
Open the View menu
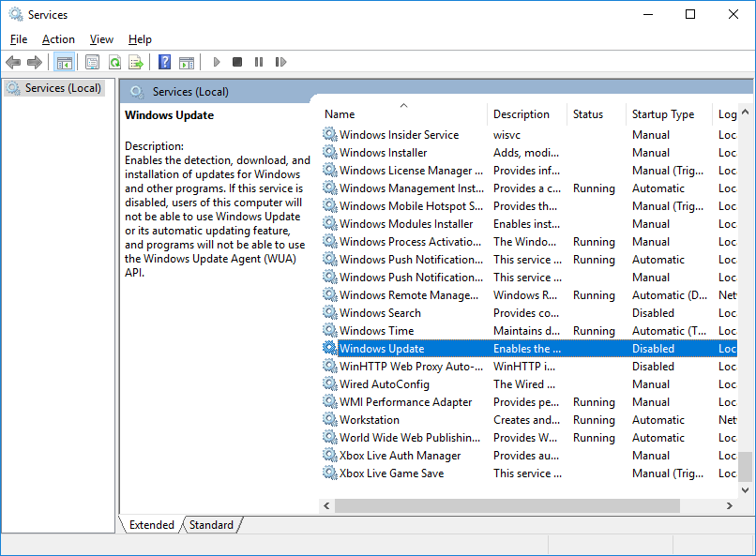click(101, 39)
